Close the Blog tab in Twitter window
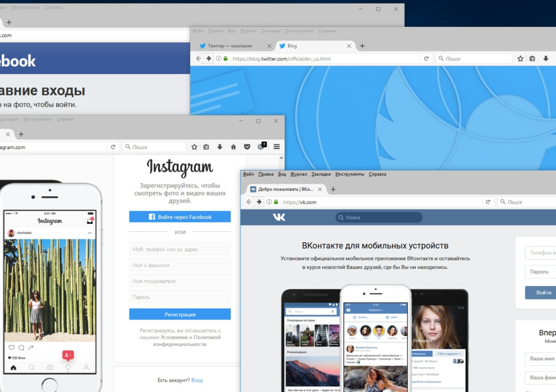This screenshot has width=556, height=392. pyautogui.click(x=349, y=46)
